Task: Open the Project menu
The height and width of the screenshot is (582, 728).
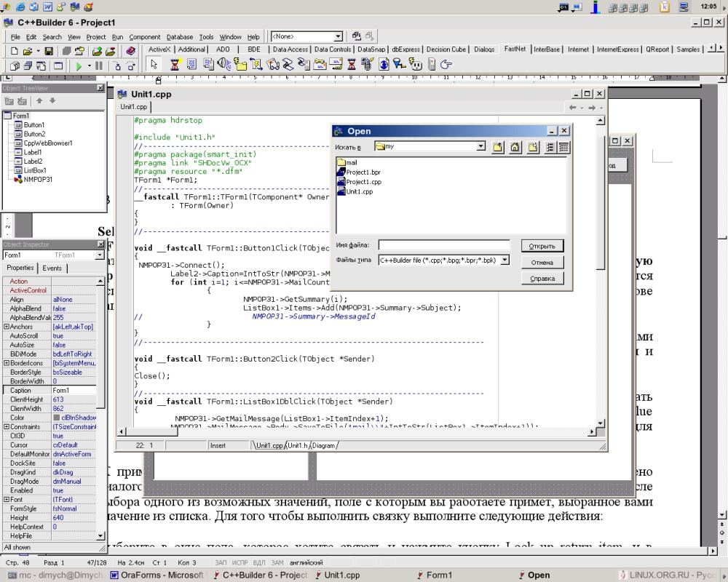Action: pos(96,37)
